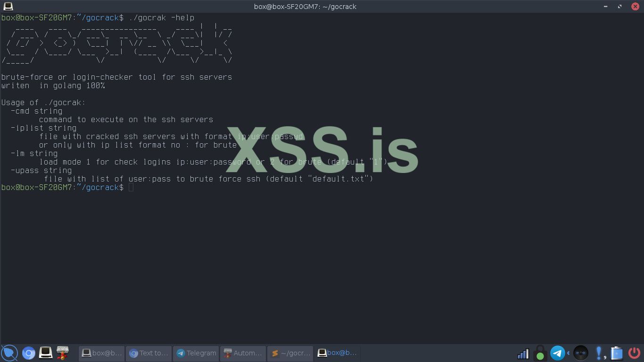Image resolution: width=644 pixels, height=362 pixels.
Task: Click the '-lm string' flag line
Action: point(34,154)
